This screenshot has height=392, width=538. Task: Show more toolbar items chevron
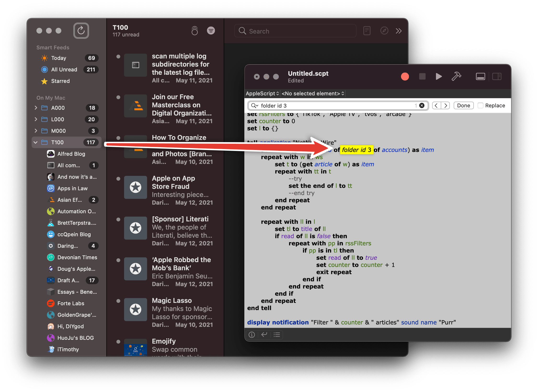coord(399,31)
